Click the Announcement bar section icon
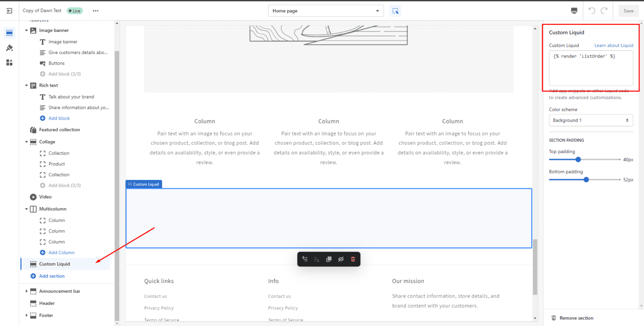This screenshot has width=644, height=326. [33, 291]
